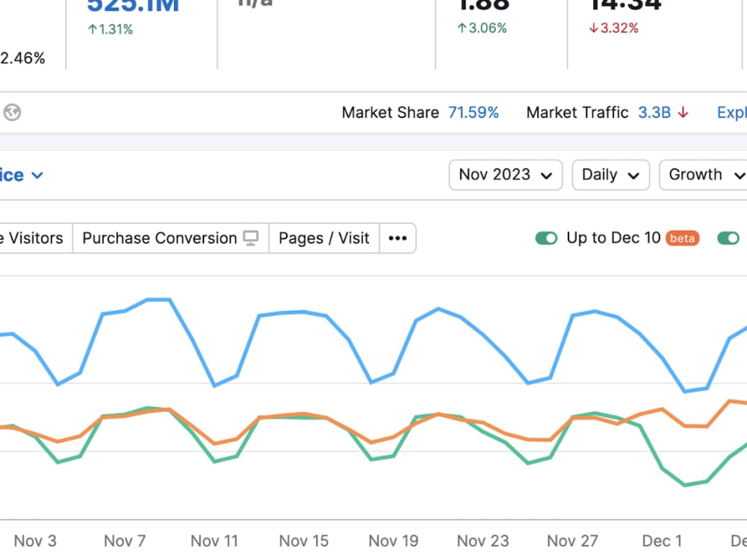Screen dimensions: 747x560
Task: Click the red 3.32% change value
Action: point(613,28)
